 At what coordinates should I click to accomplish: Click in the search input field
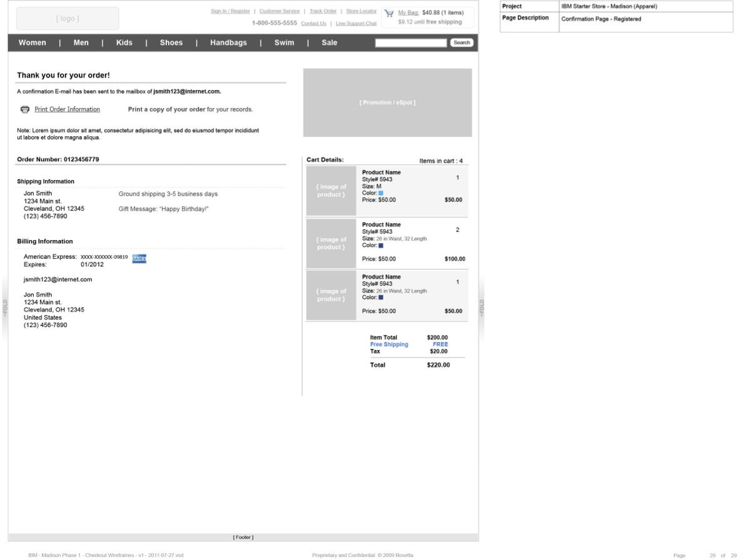411,42
